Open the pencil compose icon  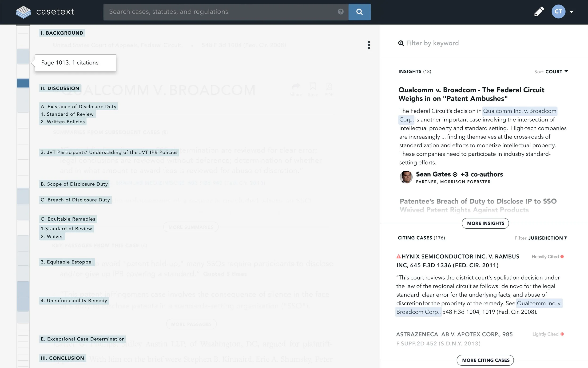click(x=539, y=12)
